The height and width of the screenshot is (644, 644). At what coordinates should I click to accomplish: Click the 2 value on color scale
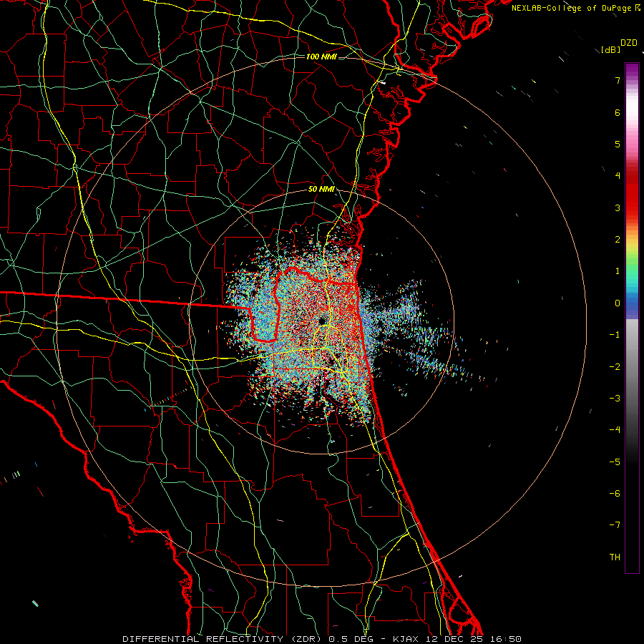click(618, 240)
